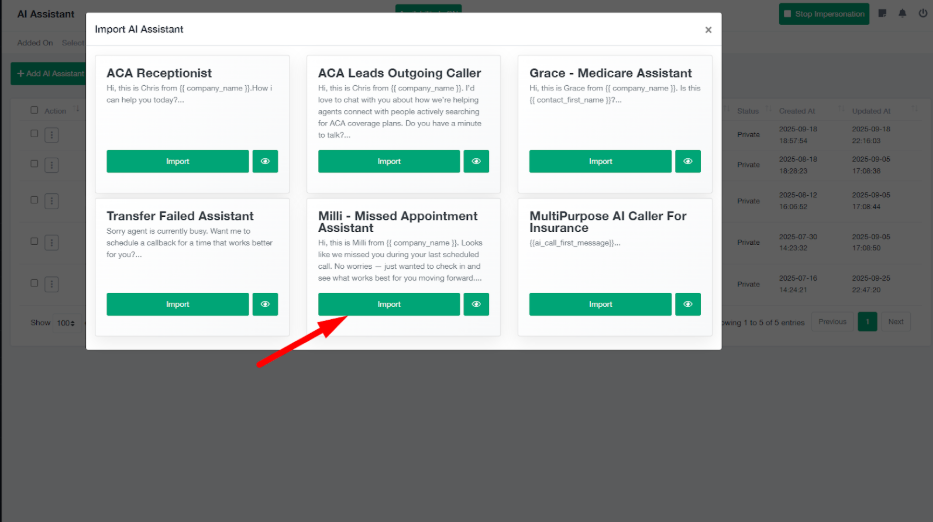Import MultiPurpose AI Caller For Insurance
Viewport: 933px width, 522px height.
600,304
